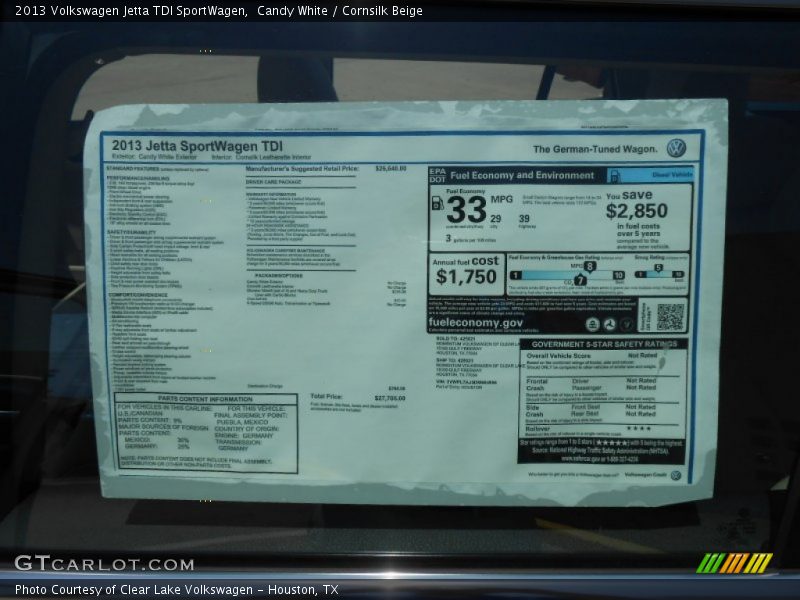Click the 'Fuel Economy and Environment' header
The height and width of the screenshot is (600, 800).
tap(522, 176)
